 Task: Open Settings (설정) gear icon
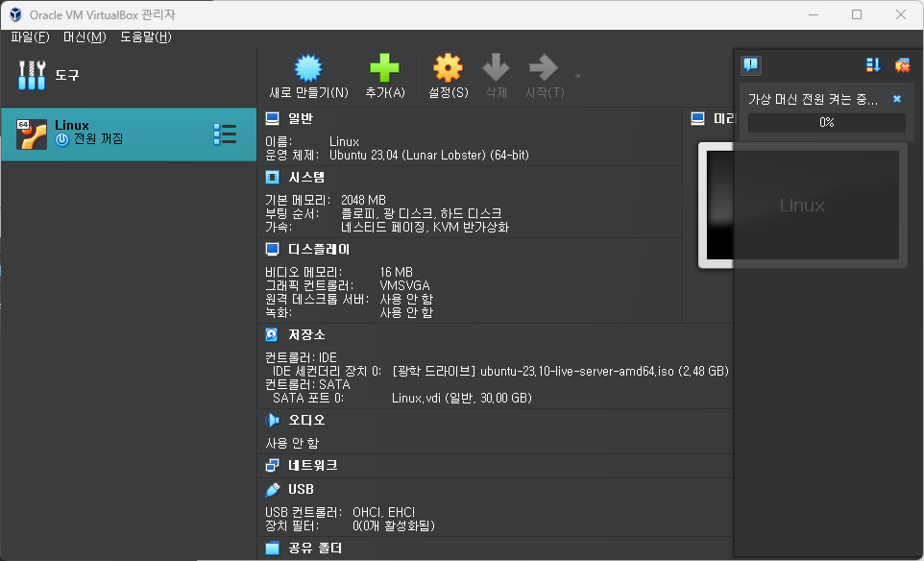448,68
